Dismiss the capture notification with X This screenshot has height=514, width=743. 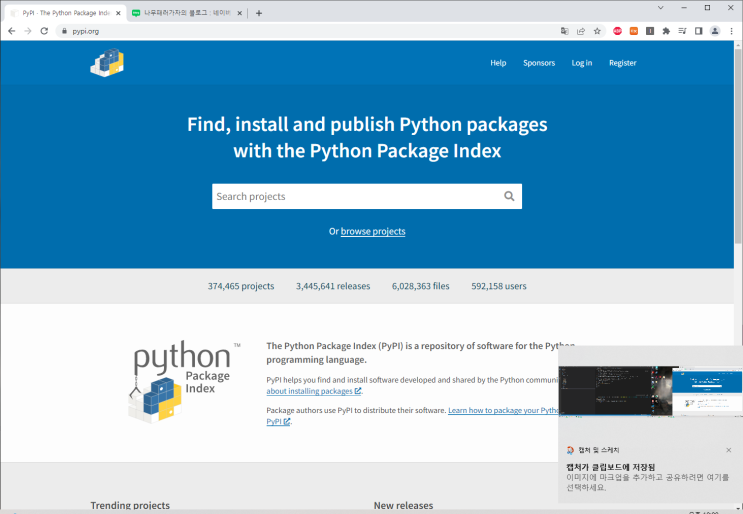728,450
